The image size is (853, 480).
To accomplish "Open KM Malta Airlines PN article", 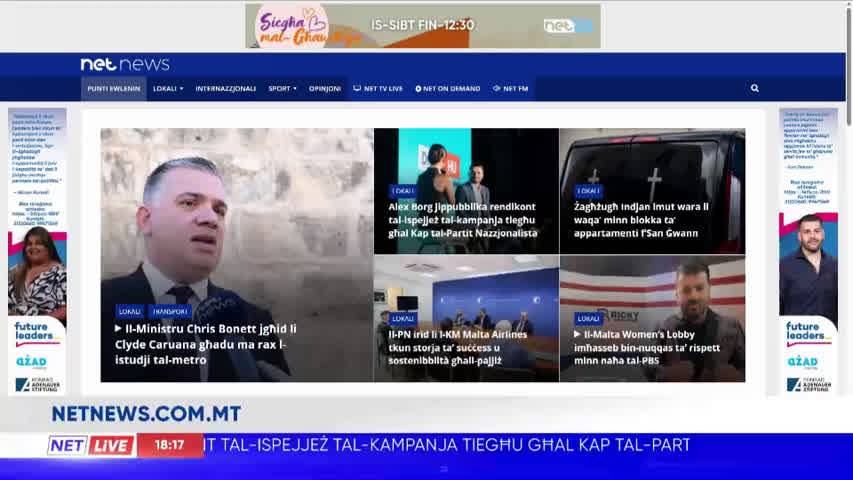I will click(x=458, y=347).
